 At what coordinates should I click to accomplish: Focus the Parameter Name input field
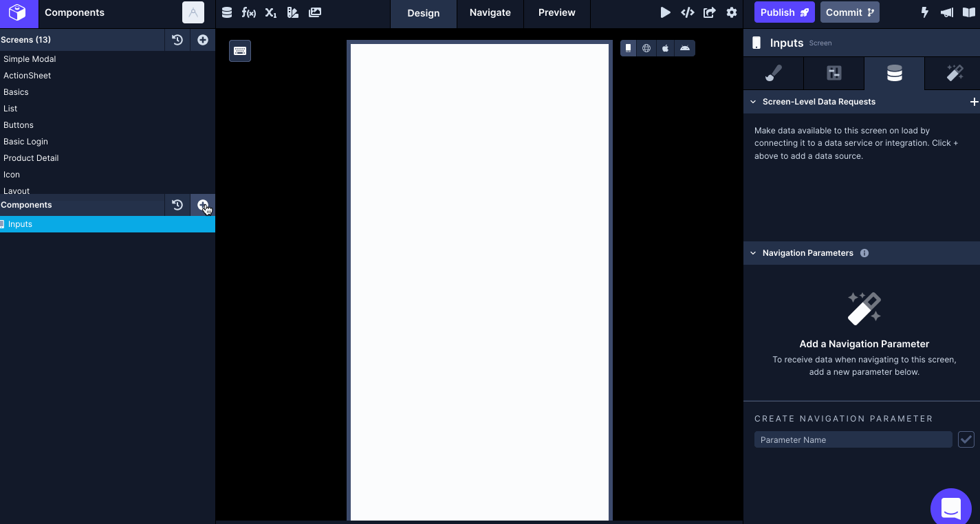[853, 439]
